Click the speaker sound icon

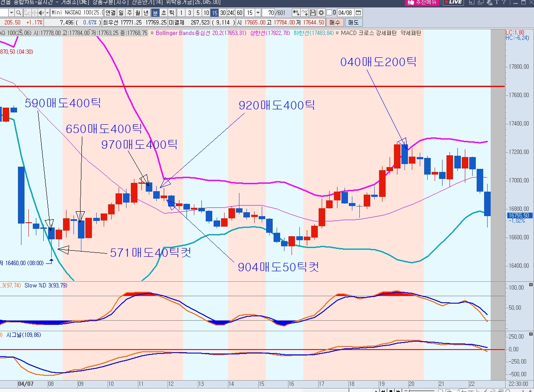click(x=41, y=13)
